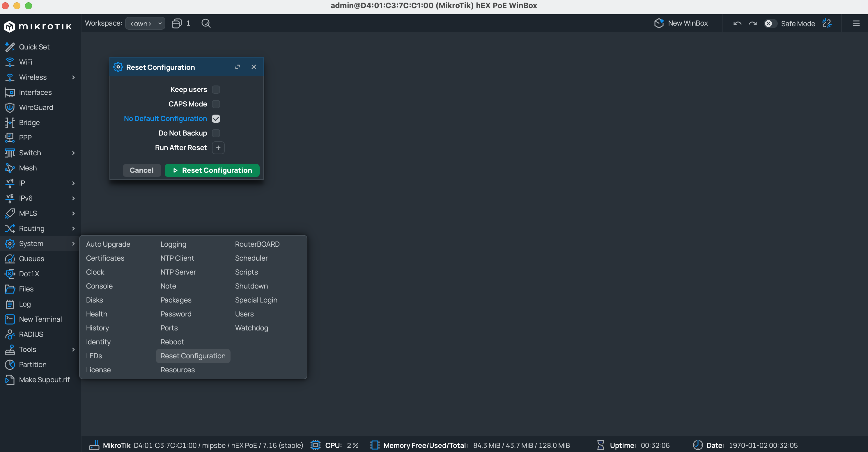Image resolution: width=868 pixels, height=452 pixels.
Task: Open Log icon in sidebar
Action: [x=10, y=304]
